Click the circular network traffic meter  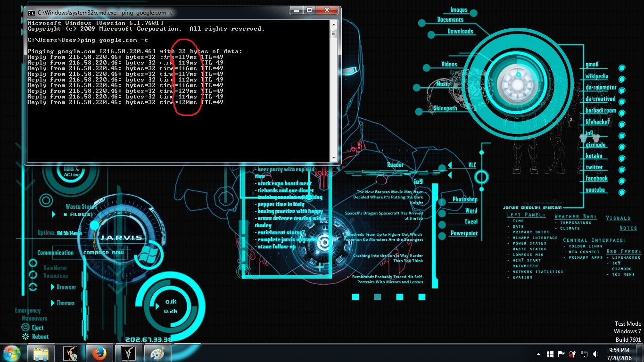[x=170, y=306]
